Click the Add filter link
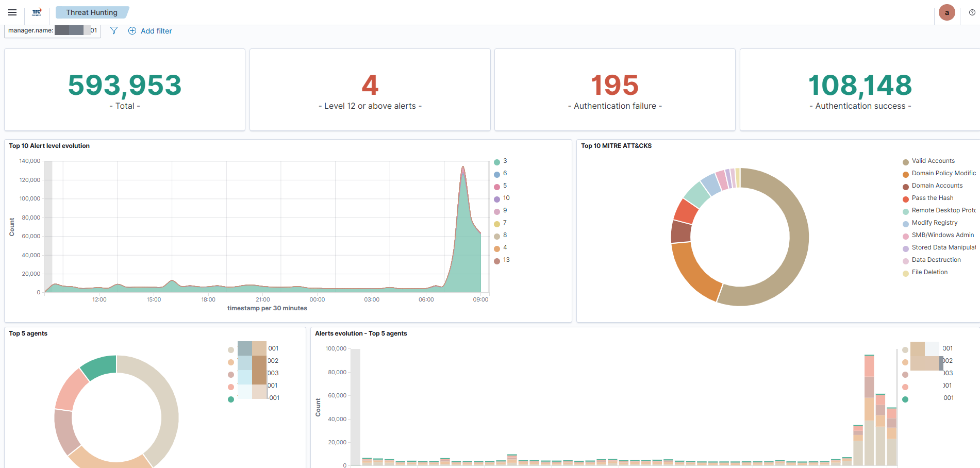Image resolution: width=980 pixels, height=468 pixels. [x=156, y=31]
